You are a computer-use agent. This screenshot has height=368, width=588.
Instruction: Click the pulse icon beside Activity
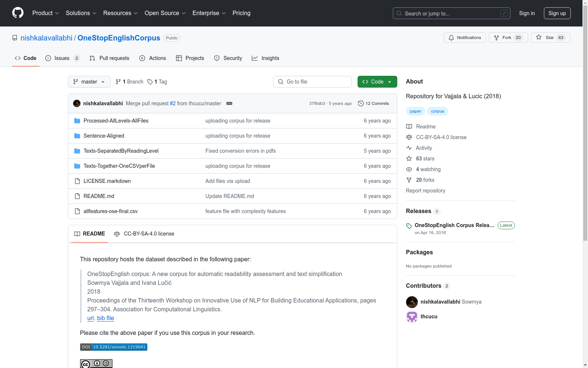[x=409, y=148]
